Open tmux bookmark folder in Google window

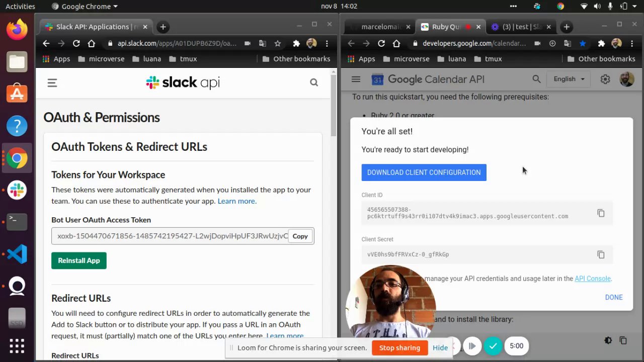coord(487,59)
